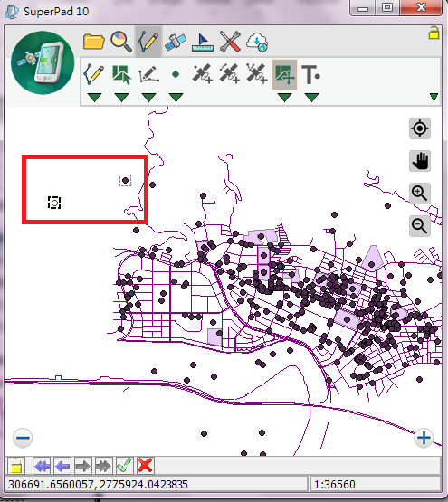Click the blue plus zoom slider button
Image resolution: width=448 pixels, height=502 pixels.
coord(424,438)
